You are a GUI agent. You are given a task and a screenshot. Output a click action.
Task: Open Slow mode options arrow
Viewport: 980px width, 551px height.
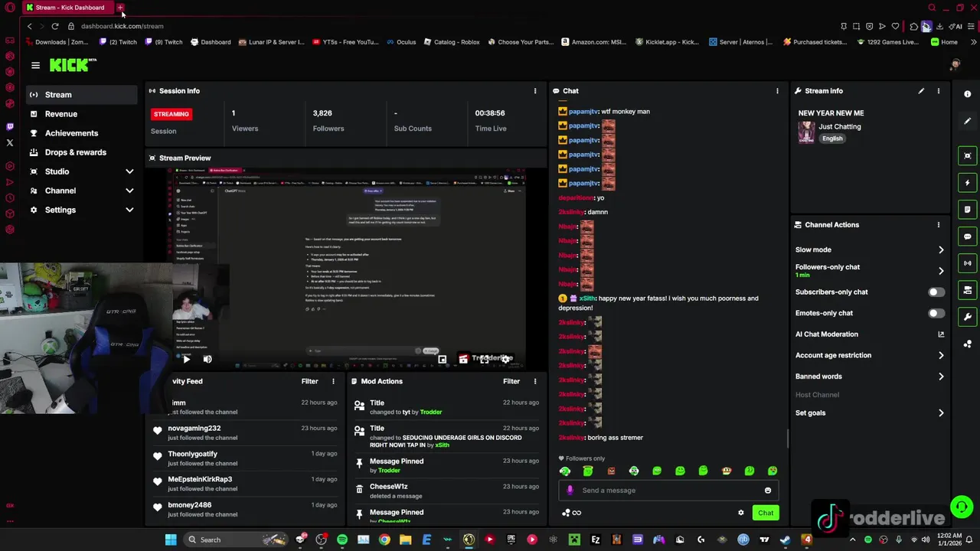[941, 249]
